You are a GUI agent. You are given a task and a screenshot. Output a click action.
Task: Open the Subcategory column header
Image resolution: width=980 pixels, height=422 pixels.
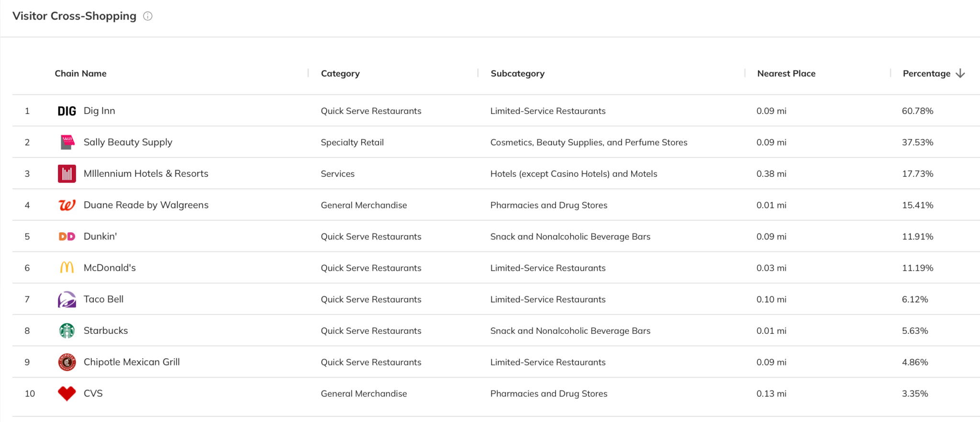click(x=517, y=73)
